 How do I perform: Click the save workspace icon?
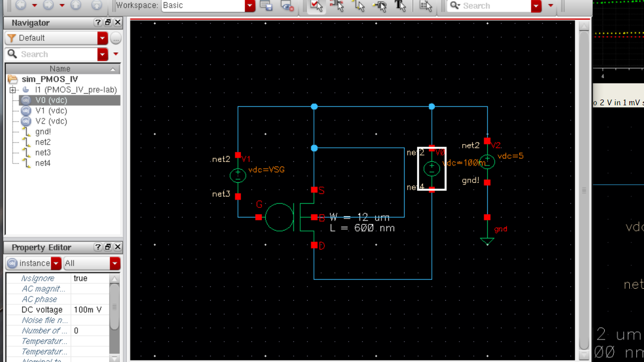tap(266, 6)
